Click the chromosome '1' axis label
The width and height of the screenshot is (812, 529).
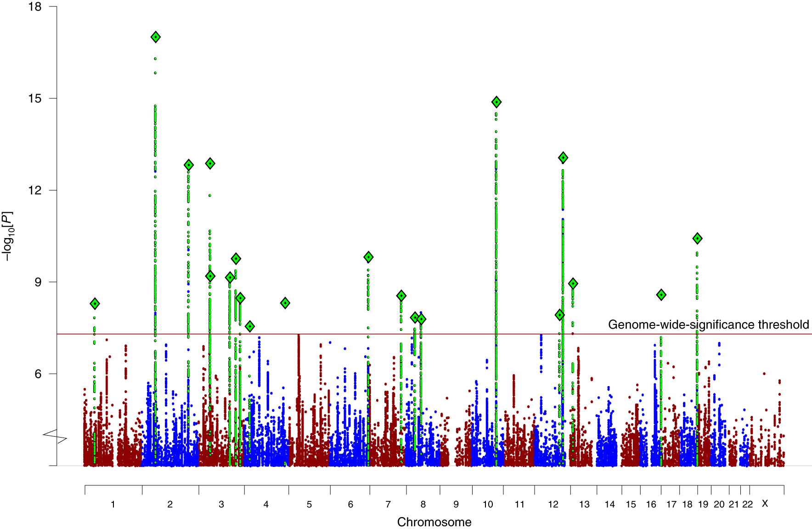point(113,505)
